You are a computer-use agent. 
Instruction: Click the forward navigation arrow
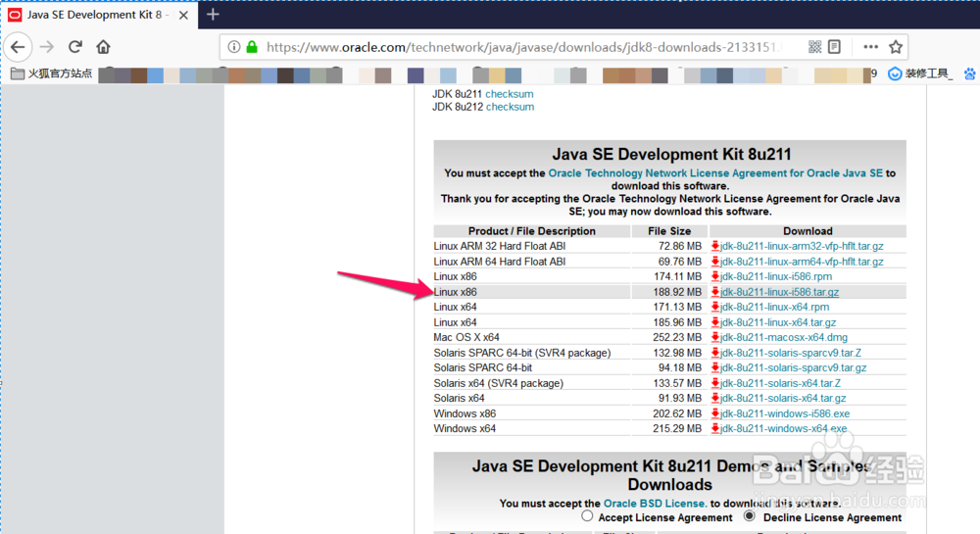(x=47, y=47)
